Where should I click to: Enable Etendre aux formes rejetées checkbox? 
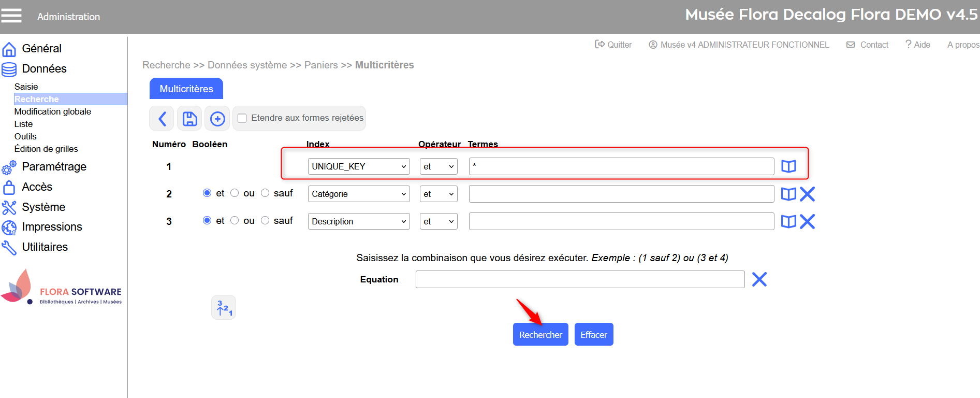[242, 118]
